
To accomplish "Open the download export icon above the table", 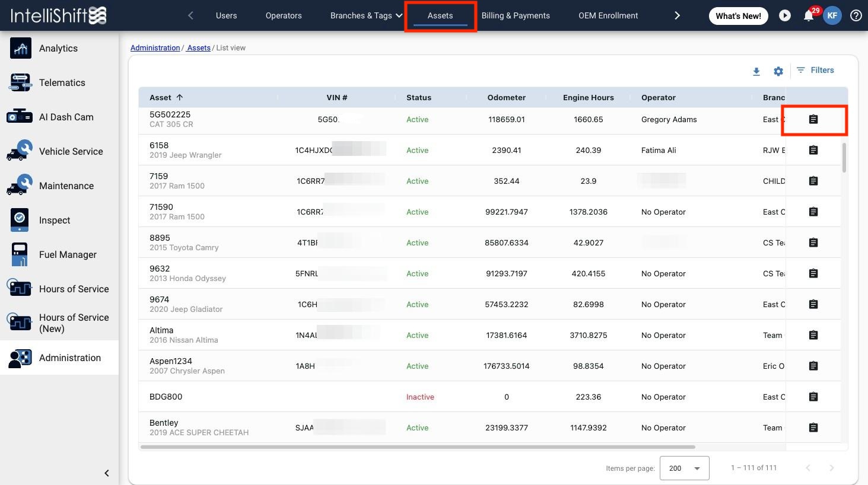I will click(x=756, y=71).
